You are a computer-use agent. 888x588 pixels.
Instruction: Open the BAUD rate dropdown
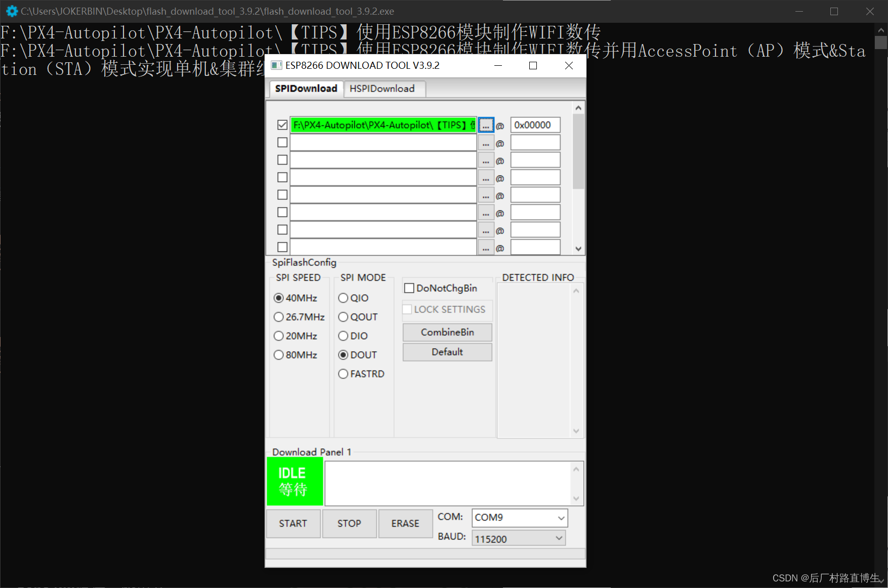coord(558,538)
